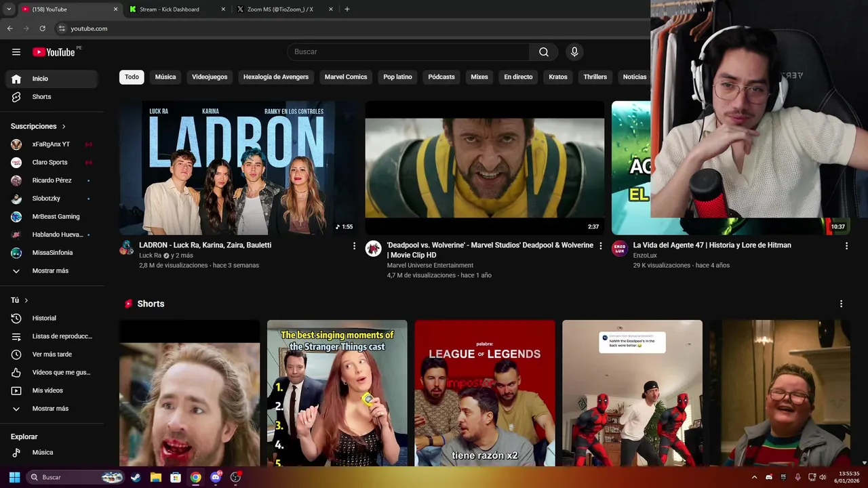Select the Videojuegos filter chip
Viewport: 868px width, 488px height.
tap(210, 77)
